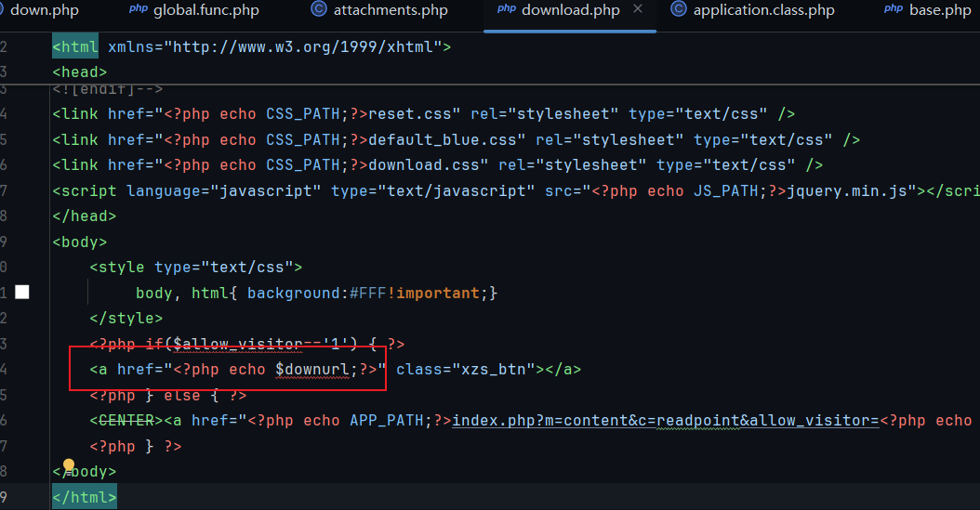Click the white #FFF color swatch in gutter
980x510 pixels.
[22, 293]
